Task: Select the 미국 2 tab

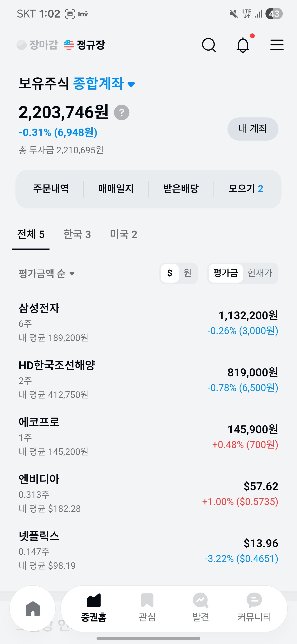Action: [123, 234]
